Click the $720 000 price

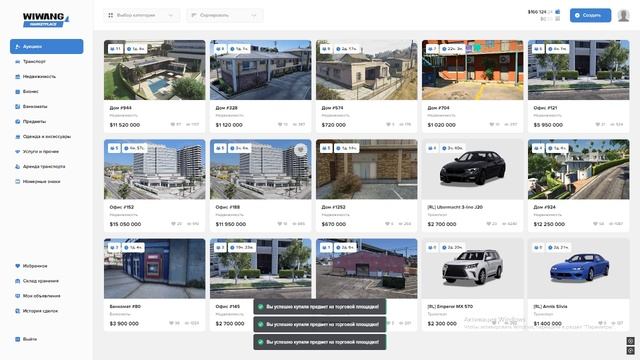click(x=333, y=125)
